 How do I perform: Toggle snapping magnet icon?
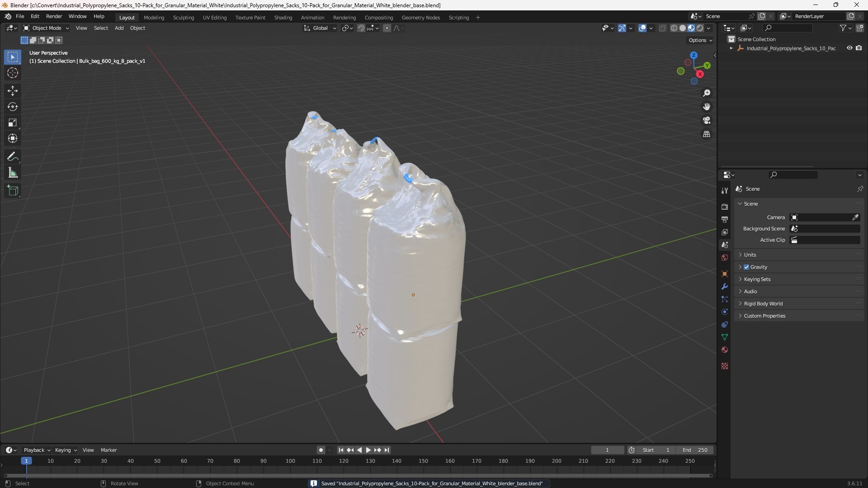(x=361, y=28)
